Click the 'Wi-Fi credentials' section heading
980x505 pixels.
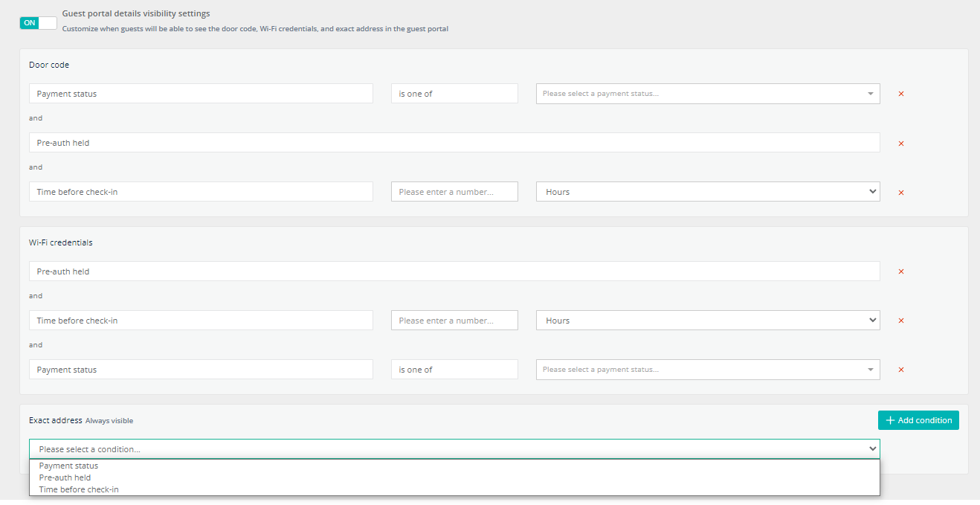pos(61,242)
